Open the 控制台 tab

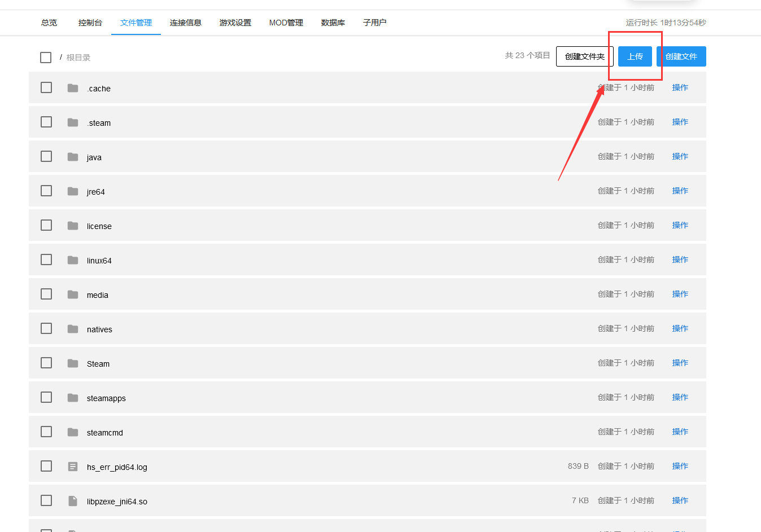pyautogui.click(x=90, y=23)
